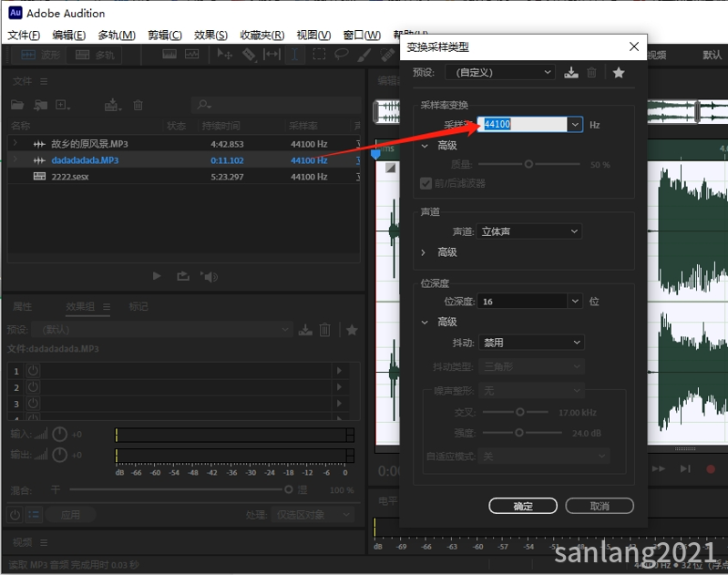Click the 质量 quality slider handle
The image size is (728, 575).
pos(528,164)
